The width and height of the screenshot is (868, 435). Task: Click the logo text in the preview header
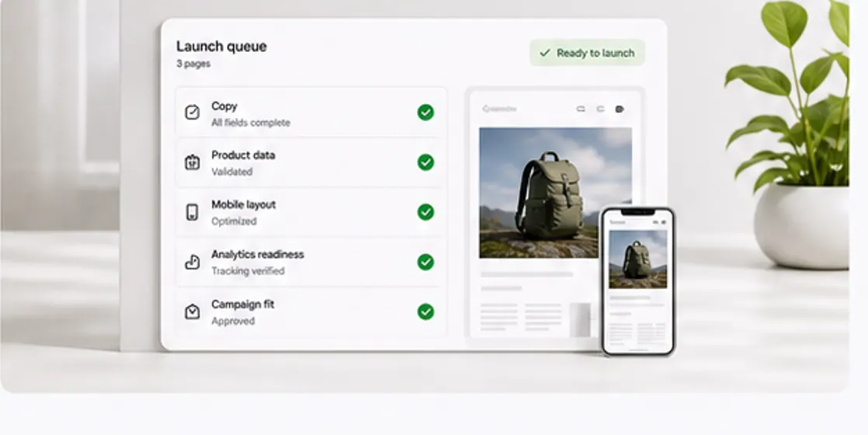499,110
